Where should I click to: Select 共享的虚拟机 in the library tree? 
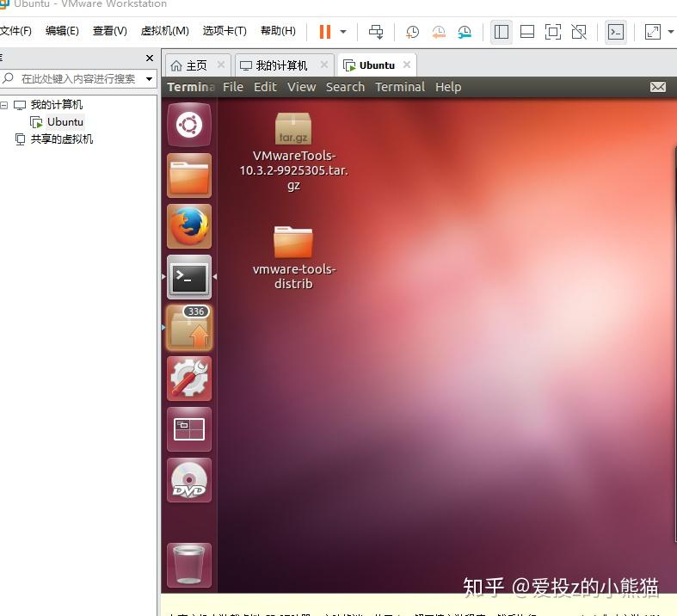point(62,139)
